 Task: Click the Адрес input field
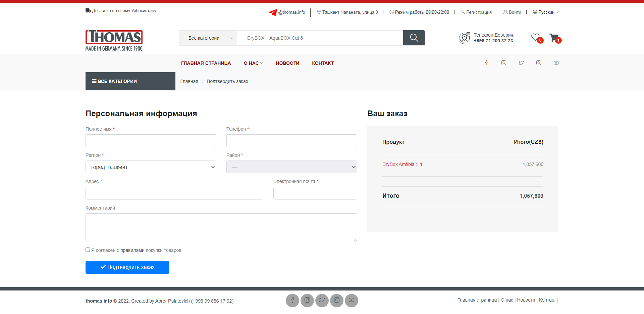(174, 193)
